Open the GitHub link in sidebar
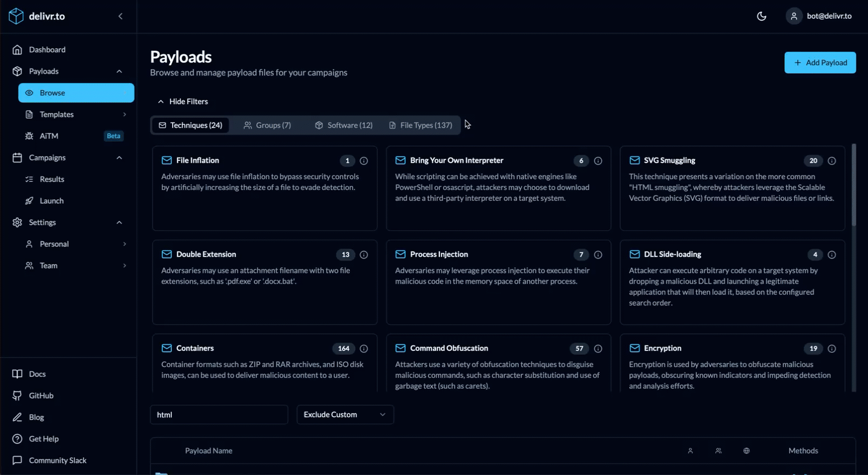868x475 pixels. click(x=41, y=396)
